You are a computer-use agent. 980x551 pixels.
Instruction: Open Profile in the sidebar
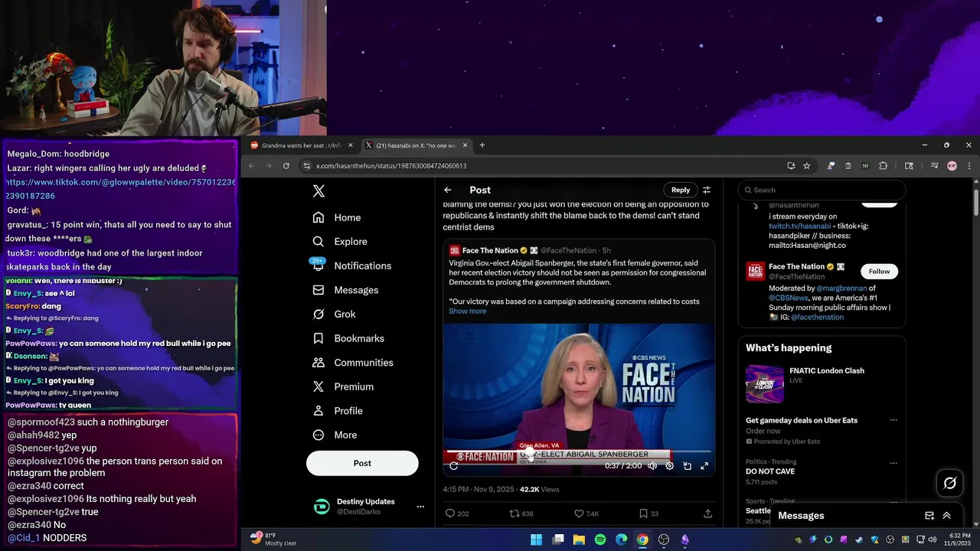(338, 411)
